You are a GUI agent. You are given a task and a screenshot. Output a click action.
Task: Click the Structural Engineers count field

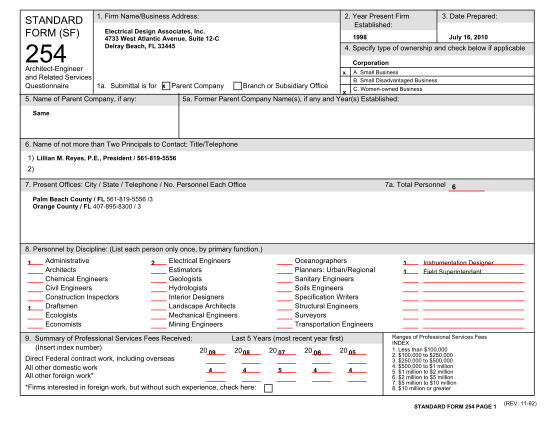pyautogui.click(x=284, y=307)
